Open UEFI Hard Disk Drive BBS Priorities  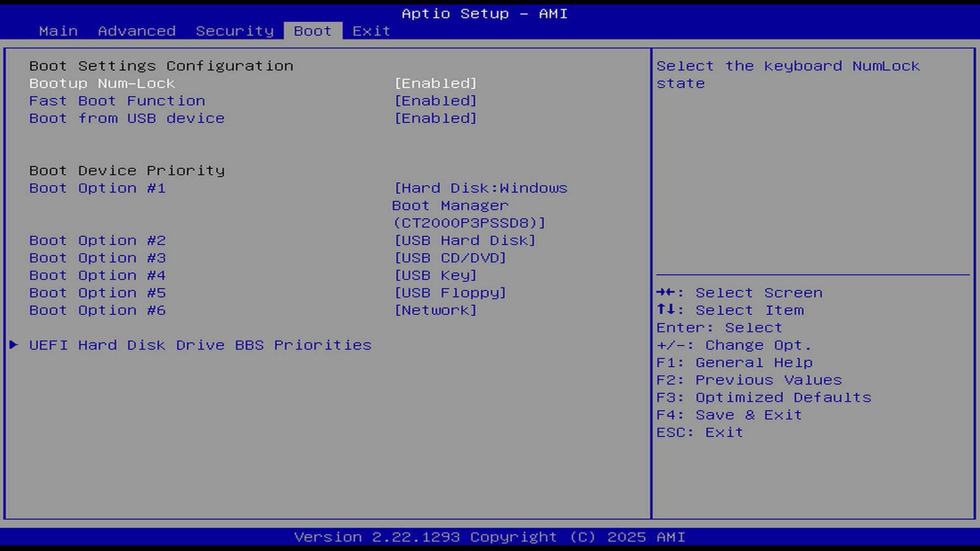(x=200, y=345)
